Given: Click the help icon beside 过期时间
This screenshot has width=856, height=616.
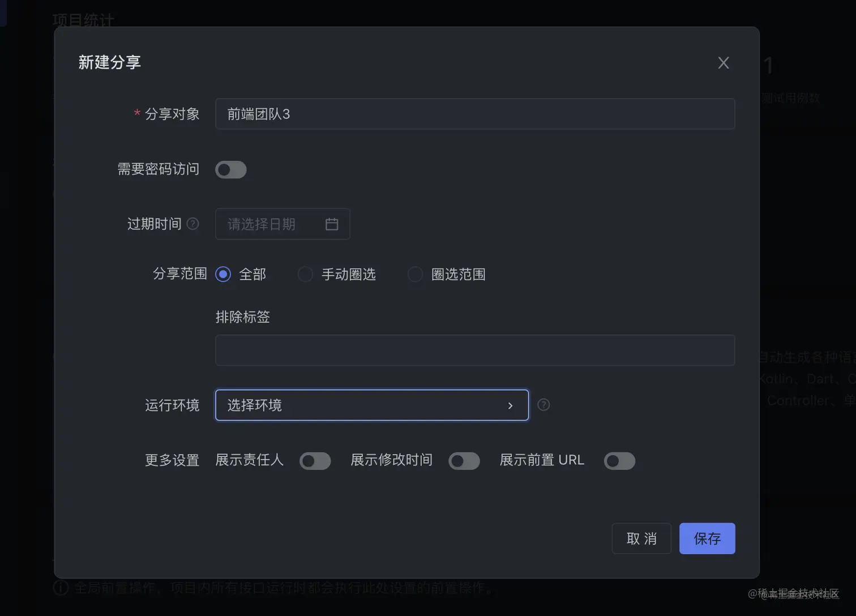Looking at the screenshot, I should click(x=192, y=224).
